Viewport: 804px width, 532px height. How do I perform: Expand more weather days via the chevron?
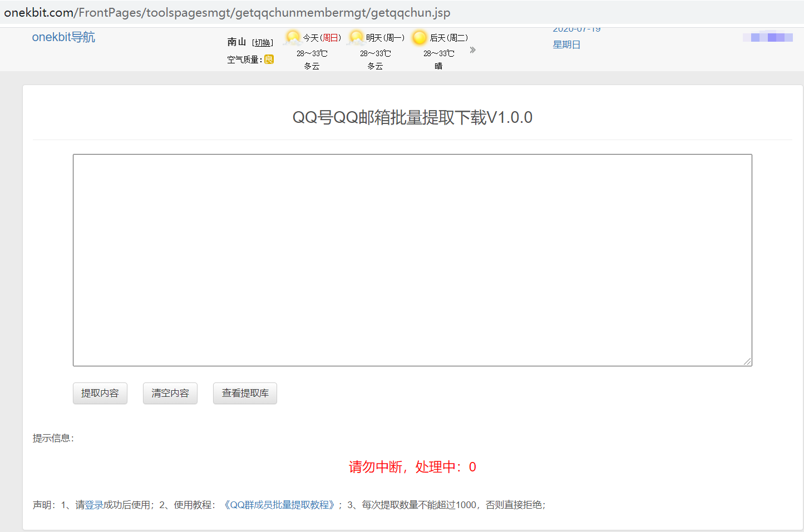click(472, 49)
